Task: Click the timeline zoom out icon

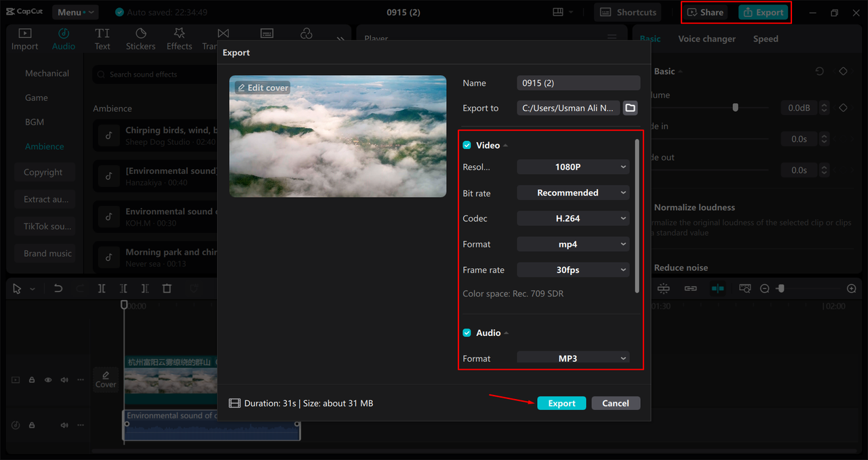Action: click(765, 289)
